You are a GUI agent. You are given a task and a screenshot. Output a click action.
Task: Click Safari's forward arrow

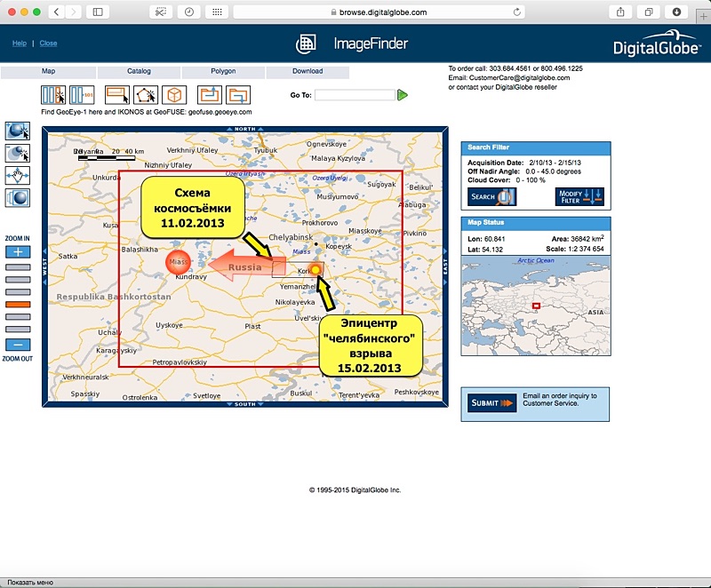[73, 12]
